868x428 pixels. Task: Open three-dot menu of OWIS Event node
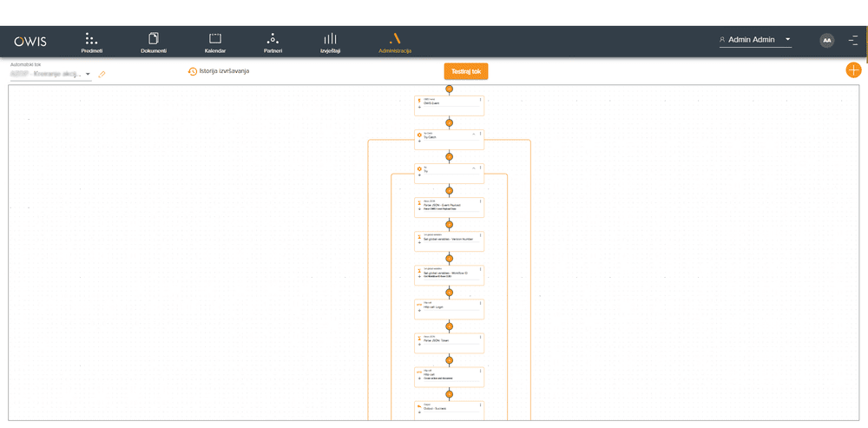481,100
